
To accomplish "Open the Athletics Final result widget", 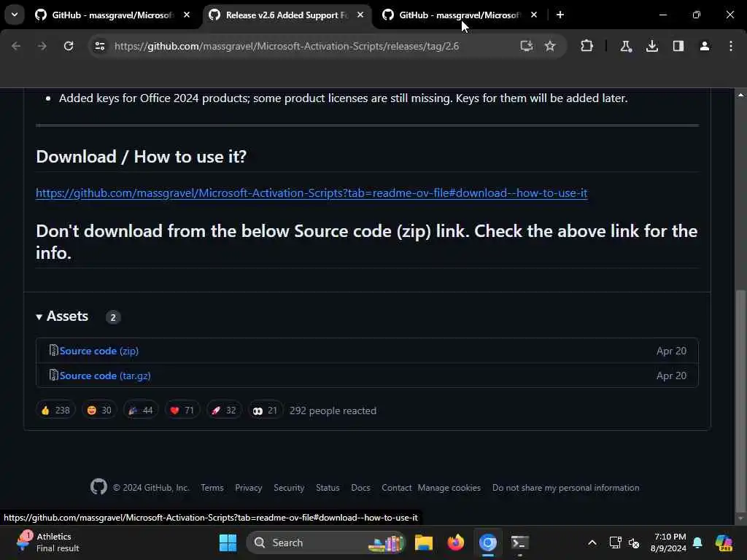I will [47, 542].
